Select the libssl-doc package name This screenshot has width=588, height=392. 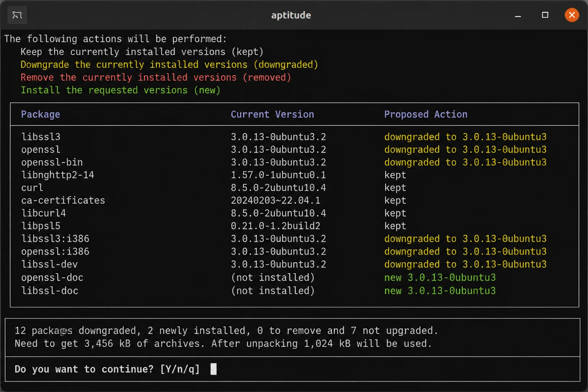[49, 291]
